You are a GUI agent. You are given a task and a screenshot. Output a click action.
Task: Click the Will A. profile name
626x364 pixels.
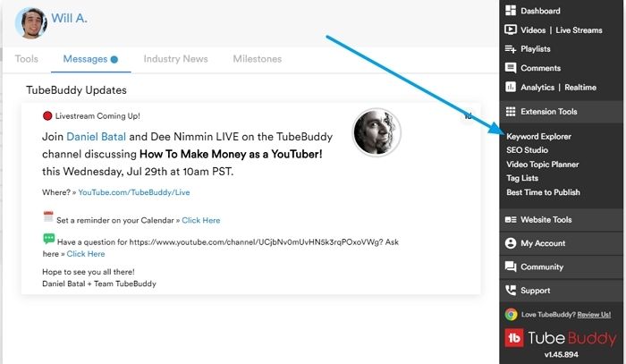click(69, 18)
